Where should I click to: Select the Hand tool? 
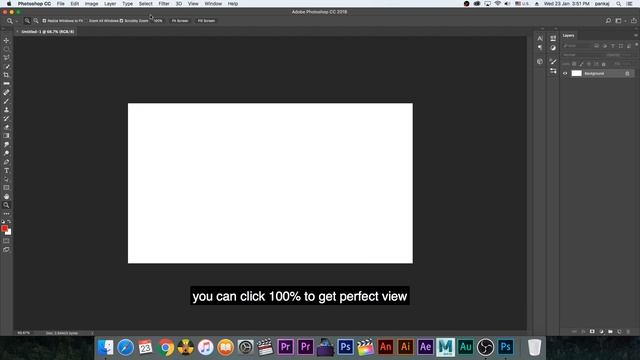[x=6, y=196]
